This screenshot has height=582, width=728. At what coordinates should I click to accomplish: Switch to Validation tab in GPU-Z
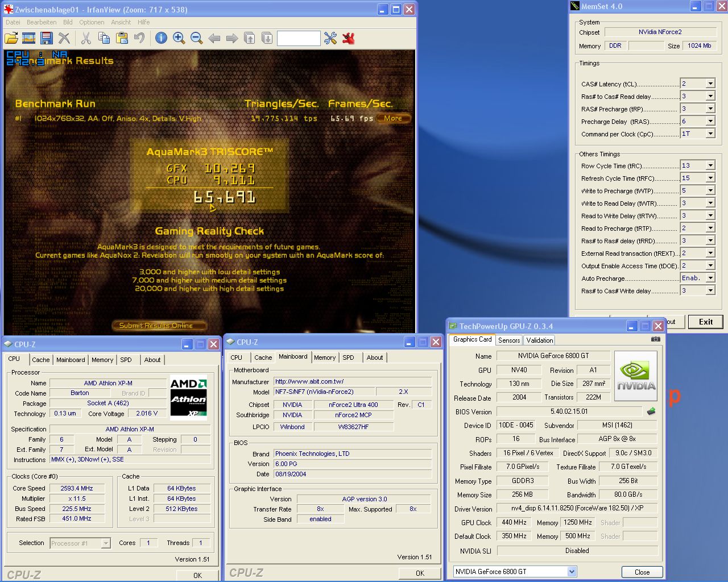pyautogui.click(x=539, y=340)
